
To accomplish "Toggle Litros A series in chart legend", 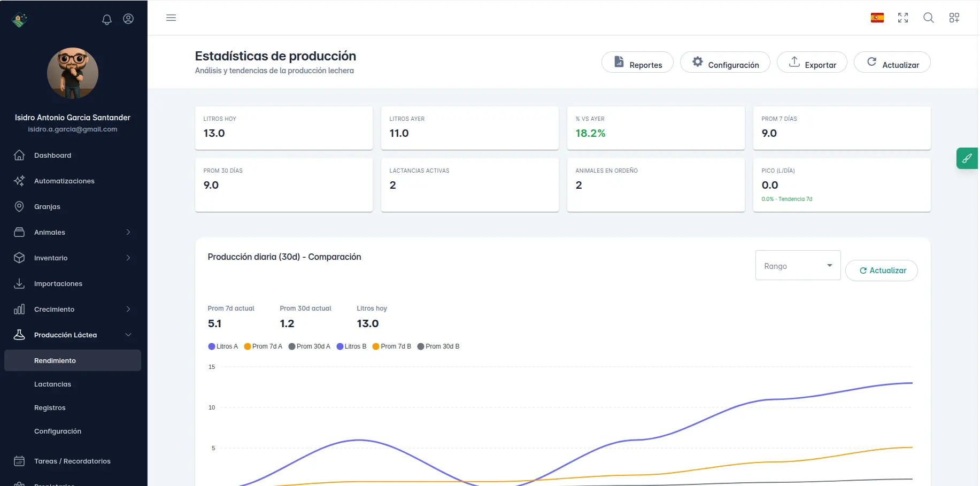I will (x=223, y=346).
